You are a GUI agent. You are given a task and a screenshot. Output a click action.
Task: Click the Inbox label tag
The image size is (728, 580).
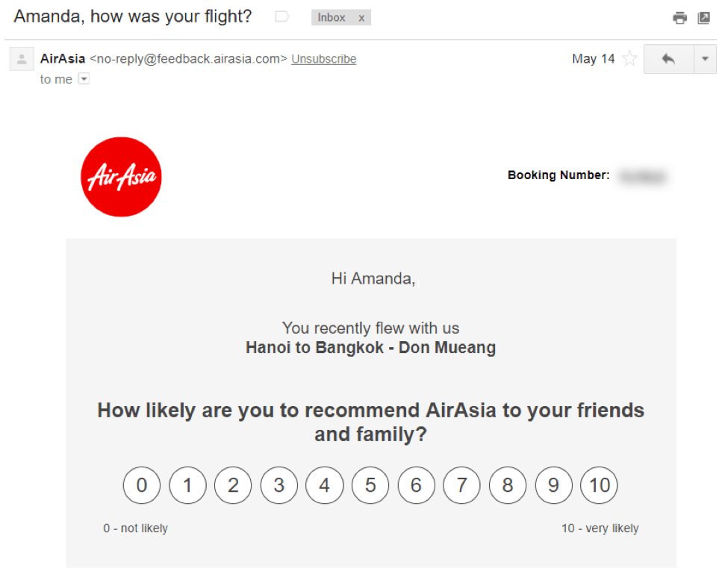pos(332,17)
